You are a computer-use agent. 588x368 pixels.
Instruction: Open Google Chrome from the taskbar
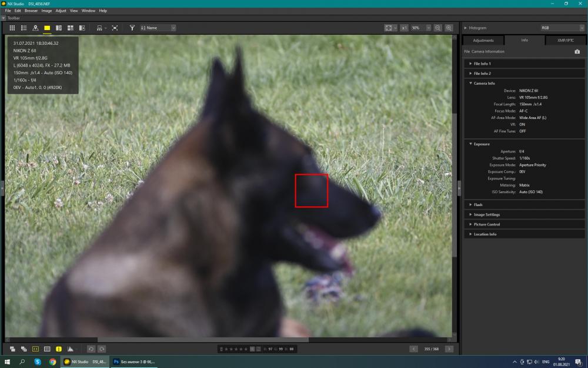(x=52, y=362)
